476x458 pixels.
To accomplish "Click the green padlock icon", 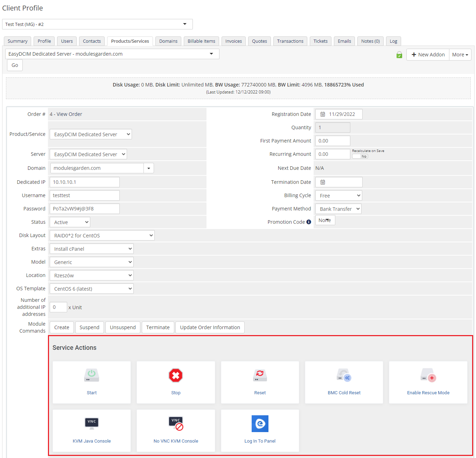I will tap(399, 55).
